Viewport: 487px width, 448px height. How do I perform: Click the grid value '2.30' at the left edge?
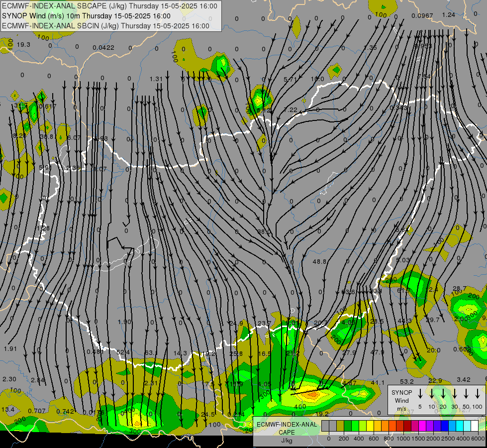coord(9,379)
